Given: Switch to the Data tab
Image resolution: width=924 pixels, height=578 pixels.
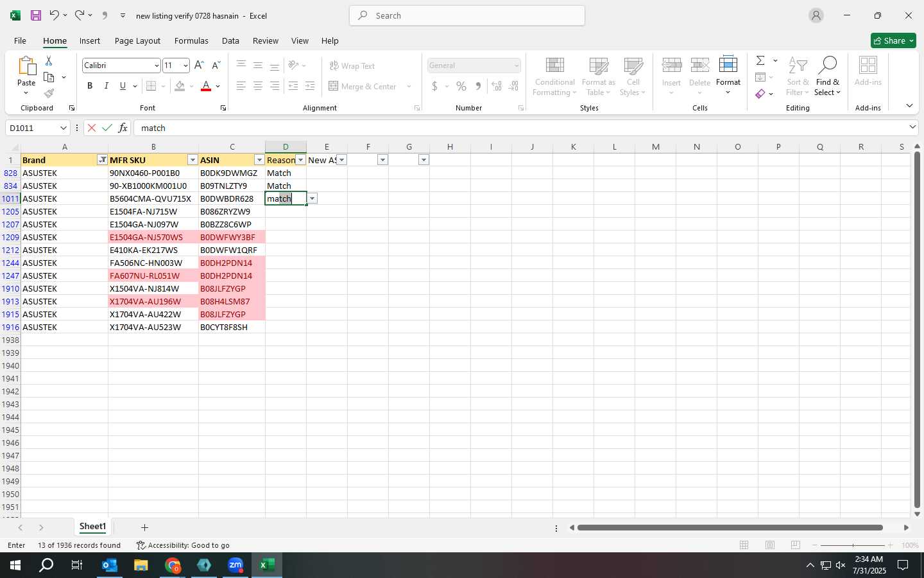Looking at the screenshot, I should [x=230, y=40].
